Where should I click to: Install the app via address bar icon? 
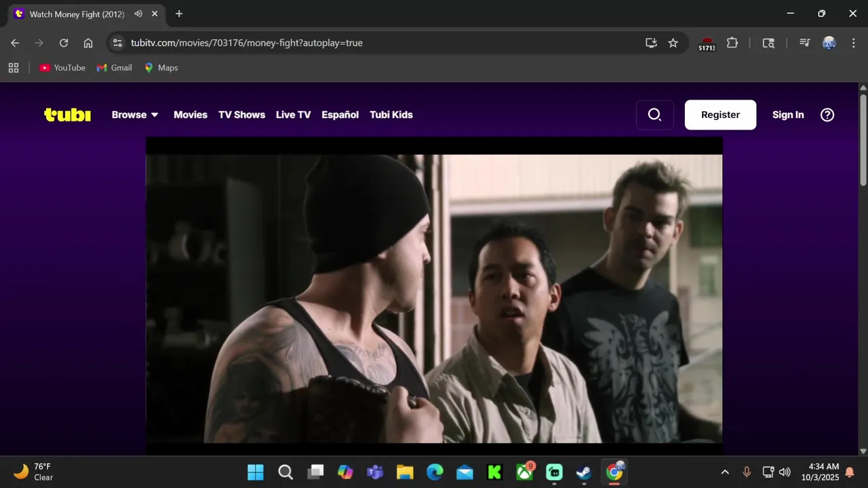click(x=651, y=43)
